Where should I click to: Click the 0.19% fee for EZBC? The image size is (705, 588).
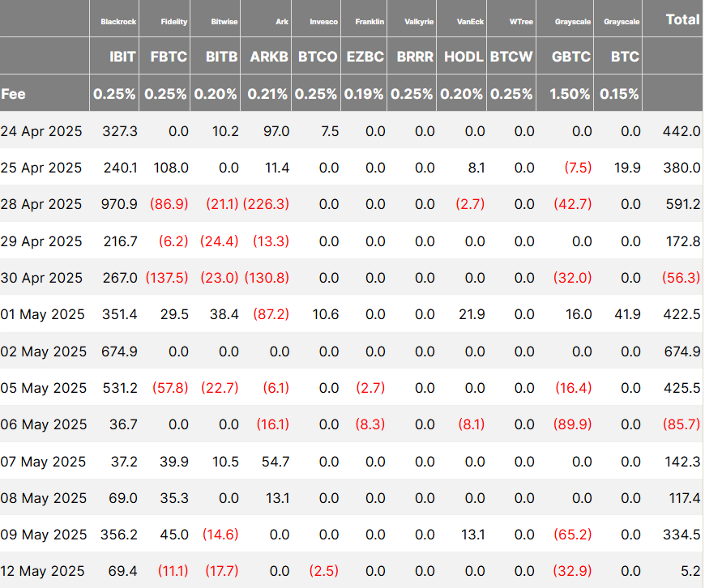coord(364,94)
